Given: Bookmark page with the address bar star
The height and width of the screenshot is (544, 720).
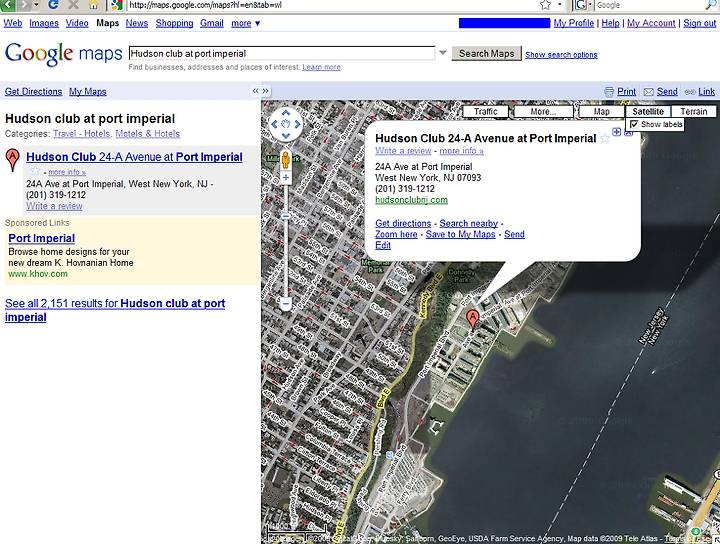Looking at the screenshot, I should click(x=546, y=5).
